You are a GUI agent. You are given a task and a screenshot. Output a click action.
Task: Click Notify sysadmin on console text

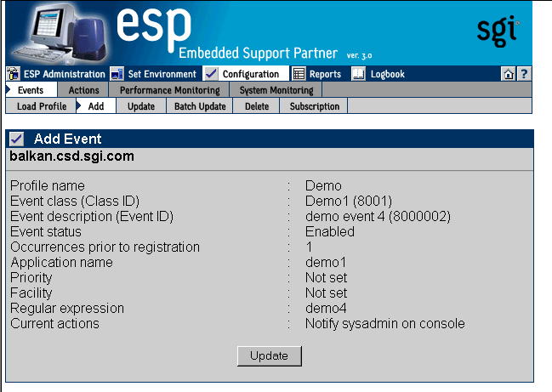click(x=384, y=324)
